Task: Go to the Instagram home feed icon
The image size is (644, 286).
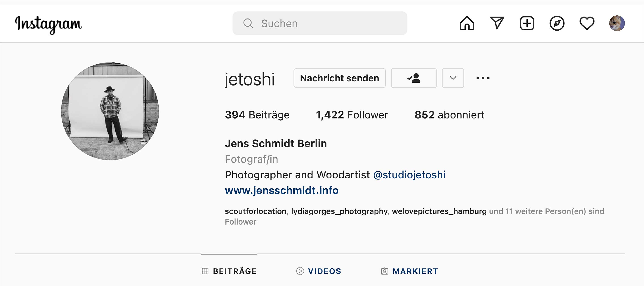Action: coord(467,23)
